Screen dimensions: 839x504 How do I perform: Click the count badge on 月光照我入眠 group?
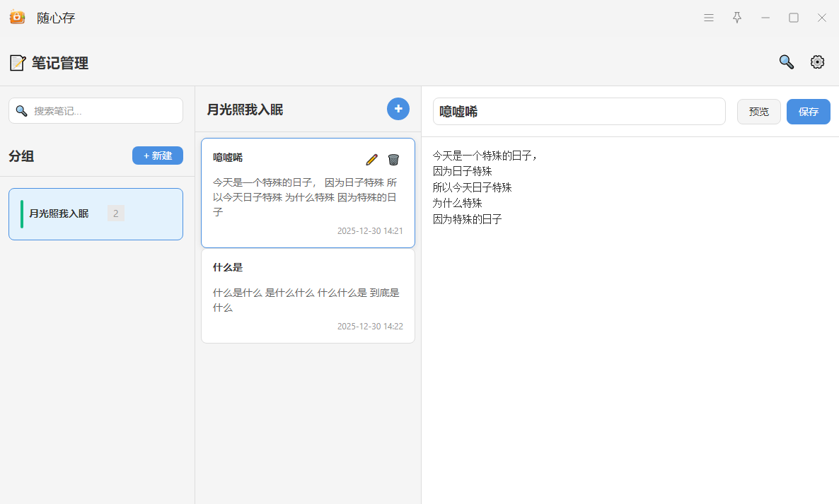[x=116, y=213]
